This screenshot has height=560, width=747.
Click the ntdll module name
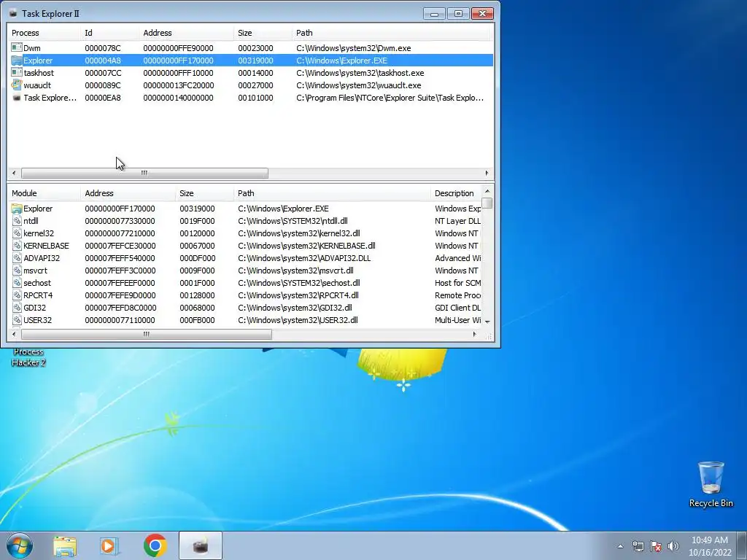31,221
